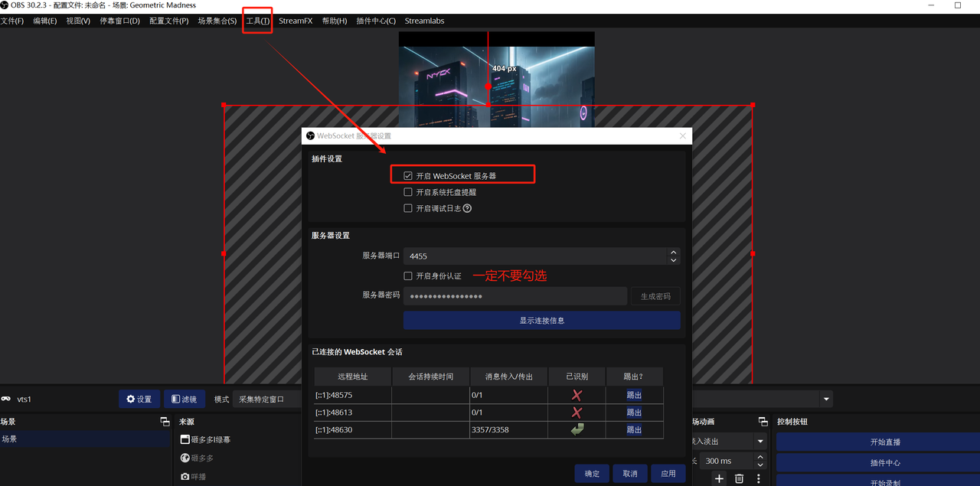Click the 显示连接信息 button

(x=542, y=320)
